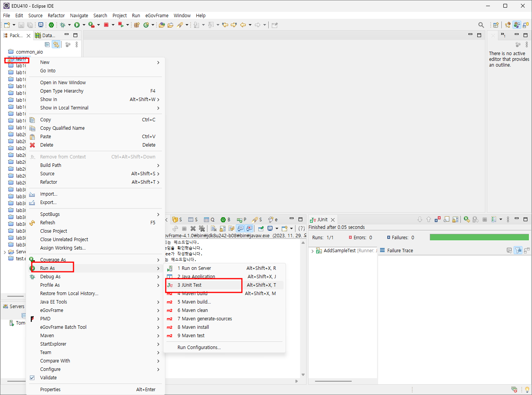Expand the Build Path submenu arrow
This screenshot has width=532, height=395.
pyautogui.click(x=158, y=165)
